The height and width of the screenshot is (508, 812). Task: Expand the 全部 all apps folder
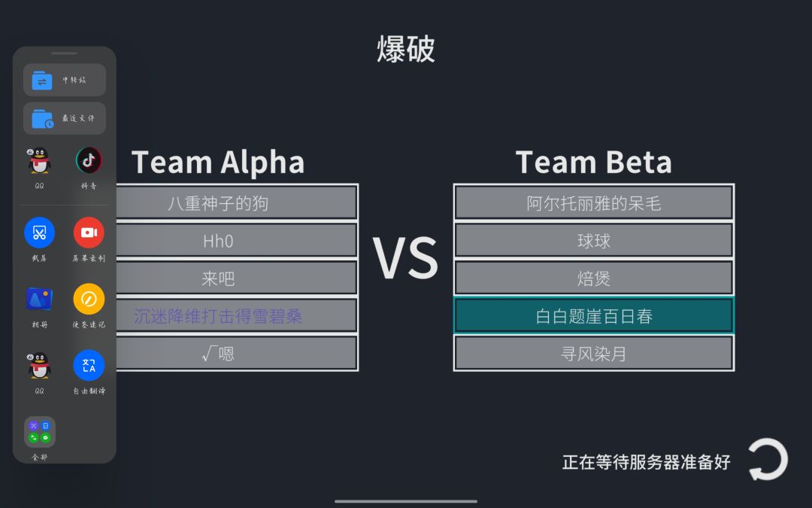40,432
